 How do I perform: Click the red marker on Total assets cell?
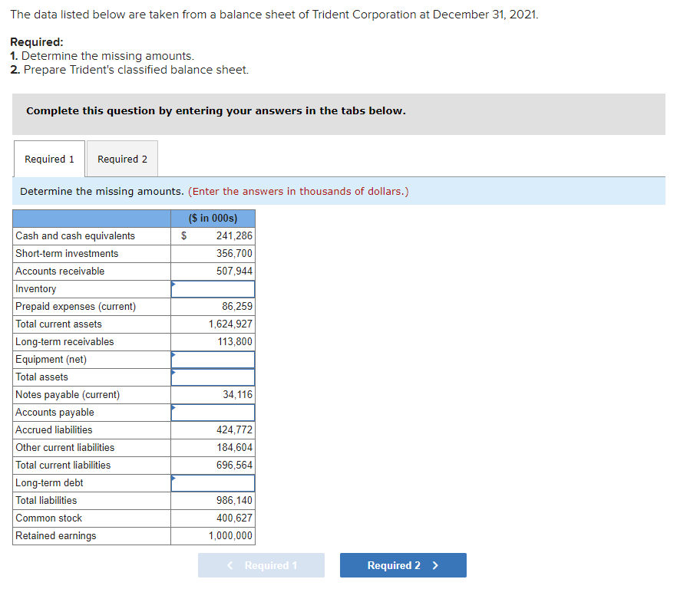tap(174, 371)
